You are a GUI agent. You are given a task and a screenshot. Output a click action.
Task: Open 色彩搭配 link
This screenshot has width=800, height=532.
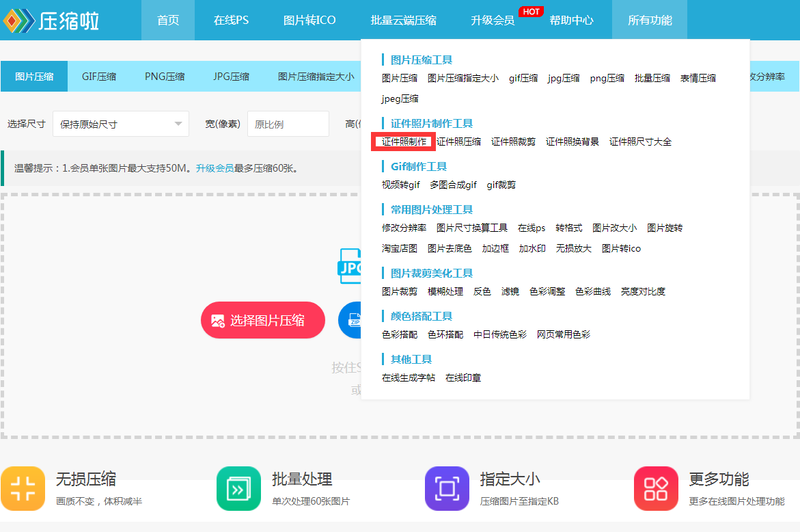pos(399,335)
